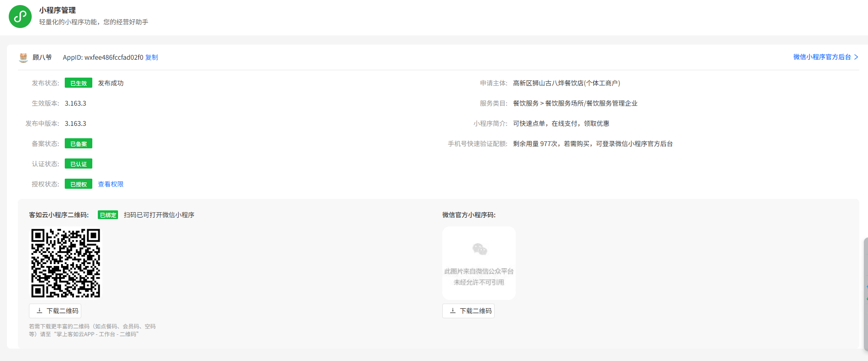Click the 已认证 status tag
Image resolution: width=868 pixels, height=361 pixels.
pyautogui.click(x=79, y=164)
